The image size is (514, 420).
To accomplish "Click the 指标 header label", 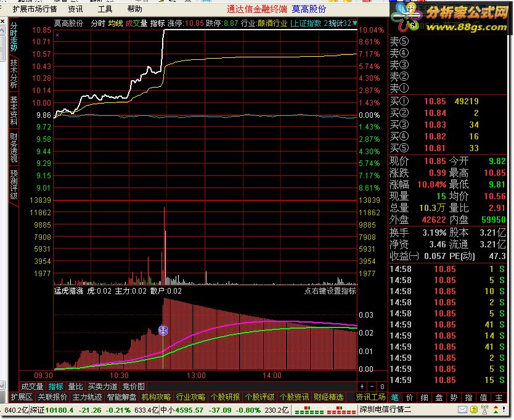I will pos(157,23).
